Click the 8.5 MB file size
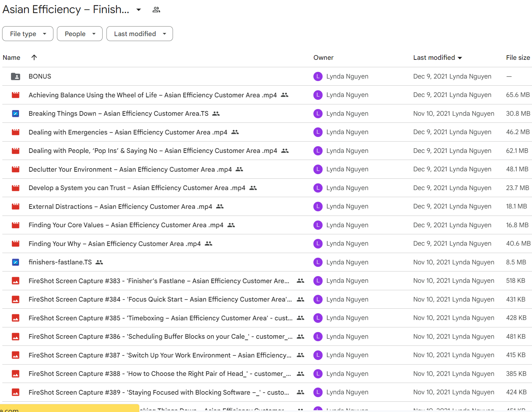Viewport: 532px width, 412px height. [x=516, y=262]
